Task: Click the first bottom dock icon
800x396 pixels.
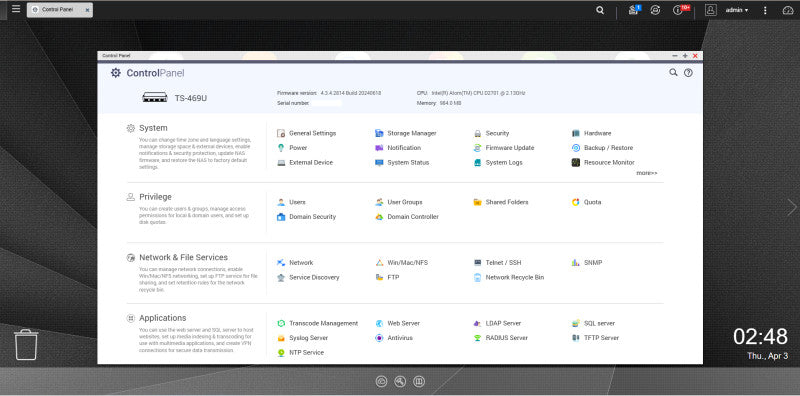Action: [381, 381]
